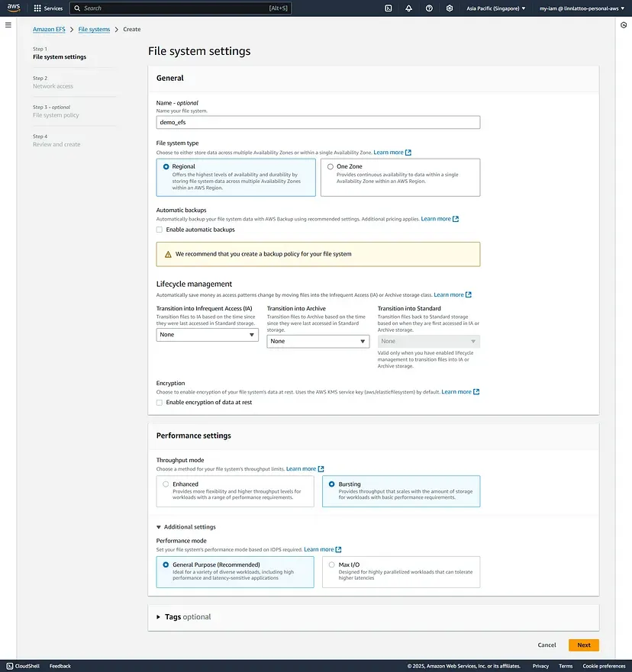Click the AWS logo home icon
Image resolution: width=632 pixels, height=672 pixels.
pyautogui.click(x=13, y=8)
